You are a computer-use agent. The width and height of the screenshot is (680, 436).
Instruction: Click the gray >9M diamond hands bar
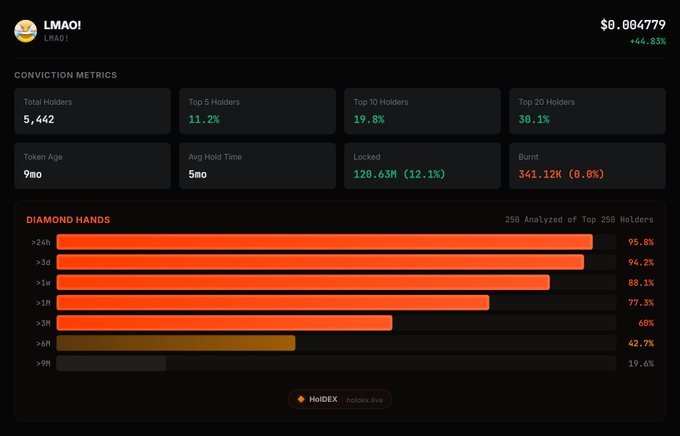[x=111, y=363]
